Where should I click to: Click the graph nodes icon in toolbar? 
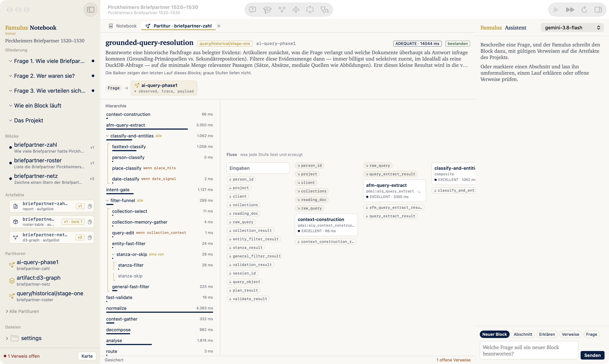(282, 10)
